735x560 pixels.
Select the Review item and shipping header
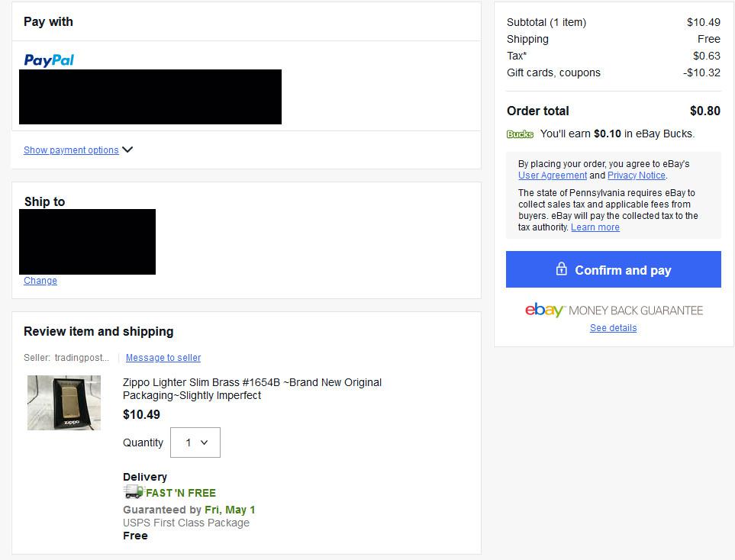pos(97,331)
